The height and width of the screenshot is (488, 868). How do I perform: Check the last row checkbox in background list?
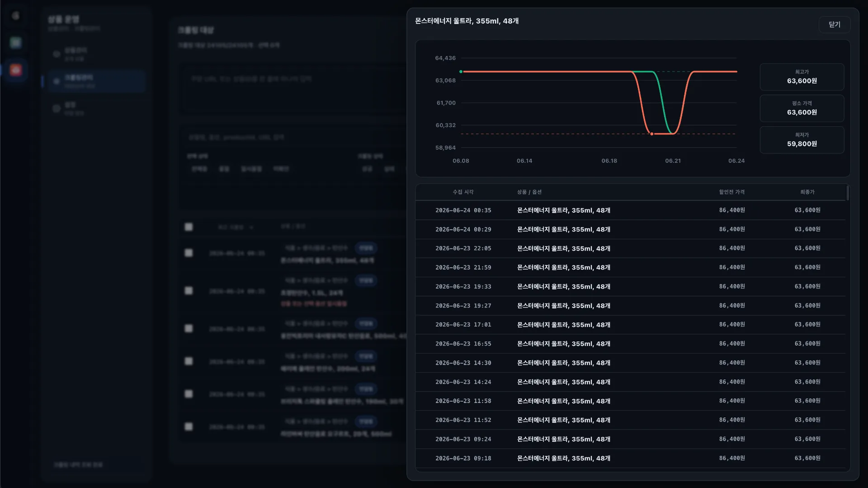pyautogui.click(x=189, y=426)
